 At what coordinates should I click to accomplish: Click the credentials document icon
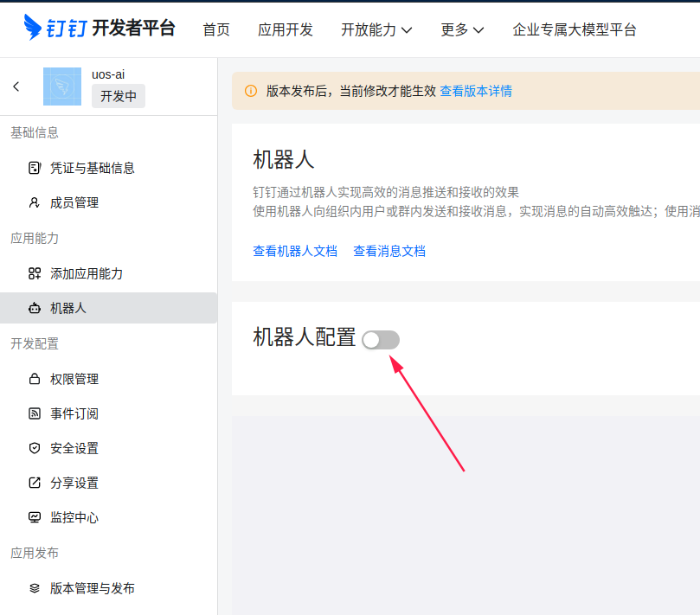pyautogui.click(x=35, y=168)
